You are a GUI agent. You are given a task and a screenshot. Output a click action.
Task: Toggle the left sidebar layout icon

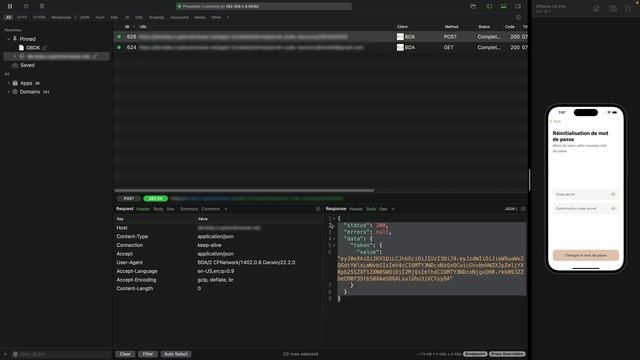tap(489, 6)
